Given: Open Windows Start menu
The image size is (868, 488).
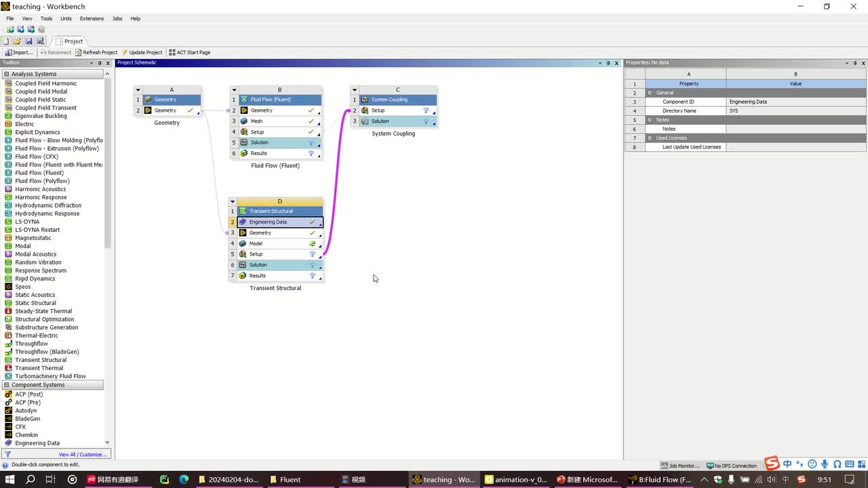Looking at the screenshot, I should [x=10, y=479].
